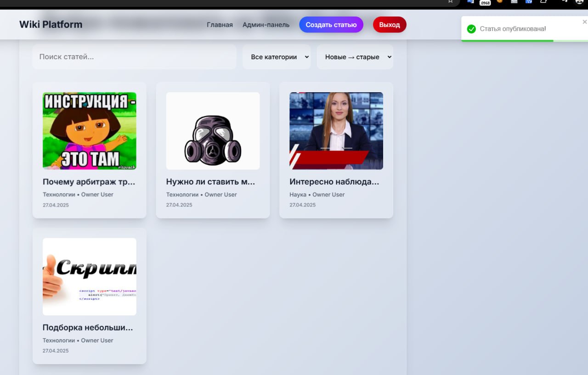Select the gas mask article thumbnail
The image size is (588, 375).
[x=213, y=131]
